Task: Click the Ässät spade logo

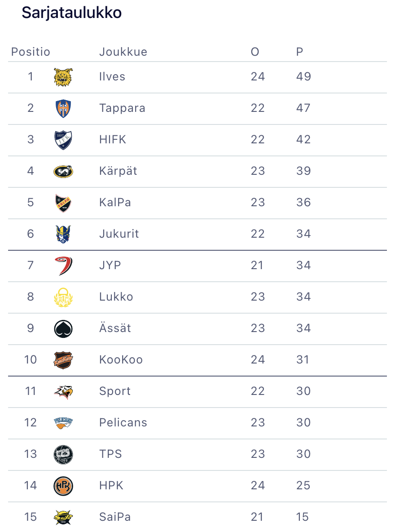Action: tap(63, 328)
